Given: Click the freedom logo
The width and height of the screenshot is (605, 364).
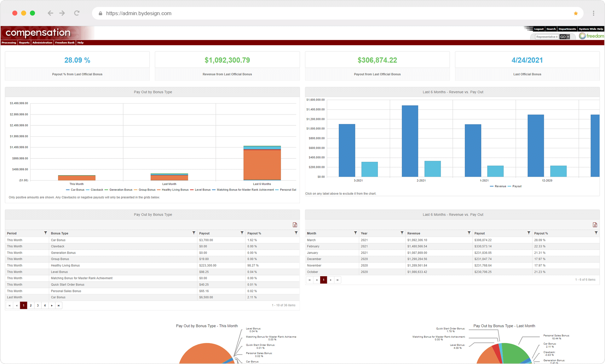Looking at the screenshot, I should (x=591, y=36).
